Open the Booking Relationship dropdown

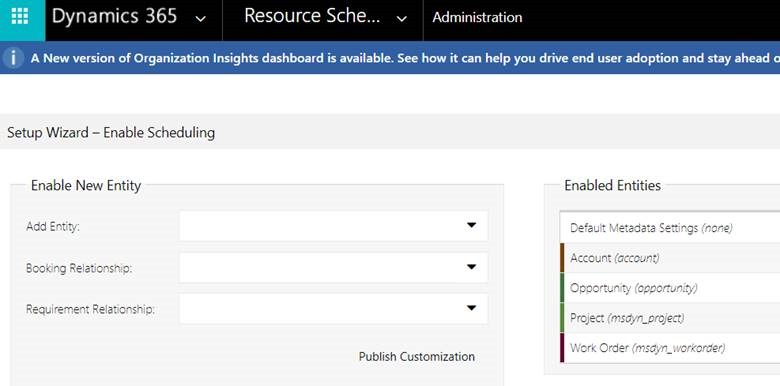click(x=333, y=268)
